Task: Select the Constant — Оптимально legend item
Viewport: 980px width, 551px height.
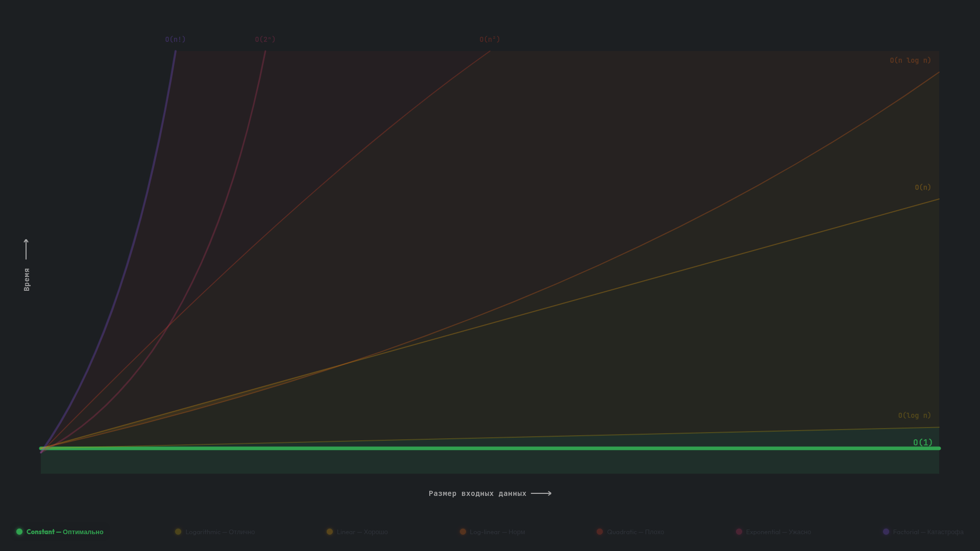Action: pos(65,532)
